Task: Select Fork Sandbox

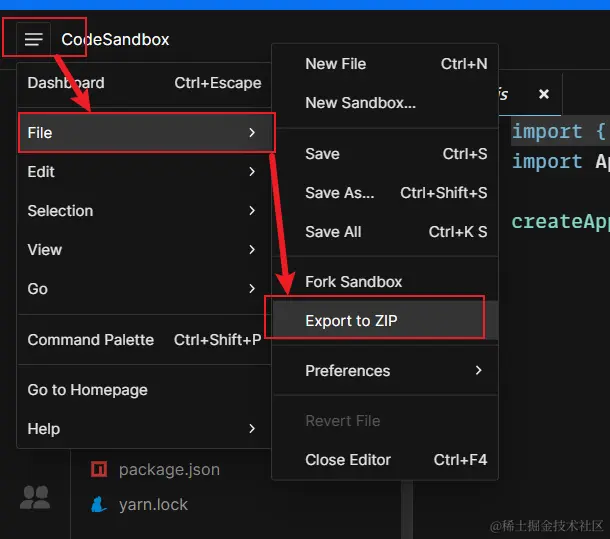Action: click(x=385, y=281)
